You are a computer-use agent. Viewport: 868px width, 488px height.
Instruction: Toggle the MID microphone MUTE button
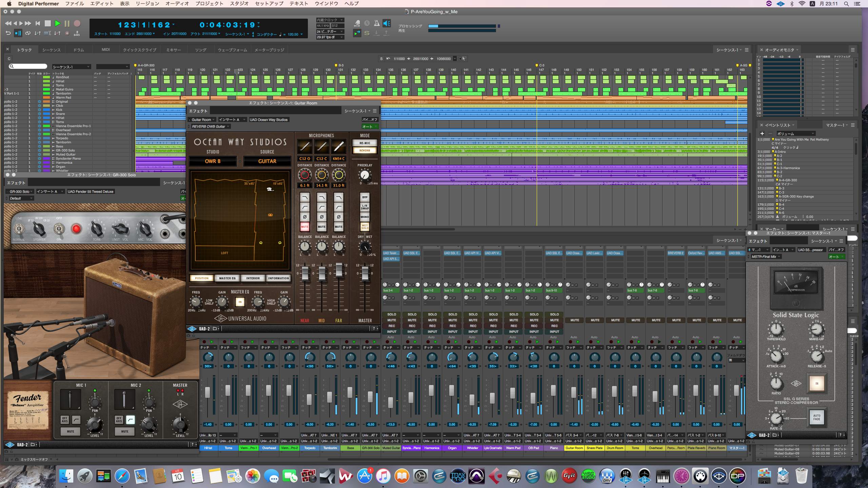[321, 227]
